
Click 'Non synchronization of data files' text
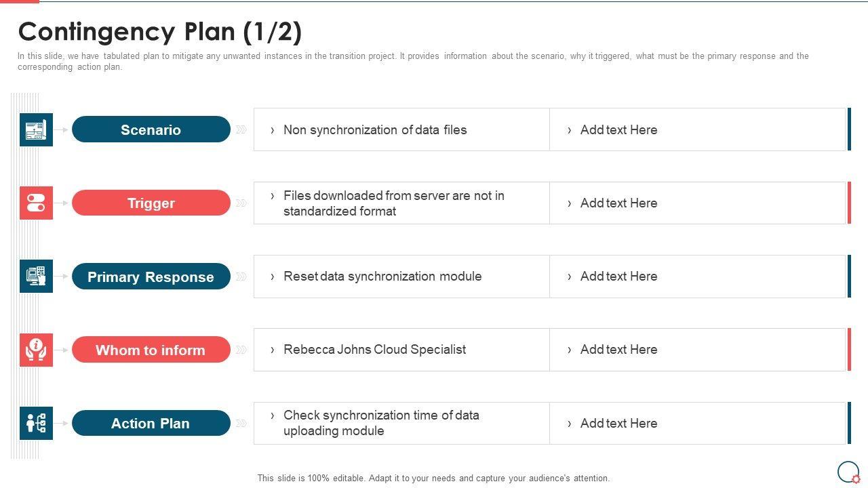(x=375, y=129)
